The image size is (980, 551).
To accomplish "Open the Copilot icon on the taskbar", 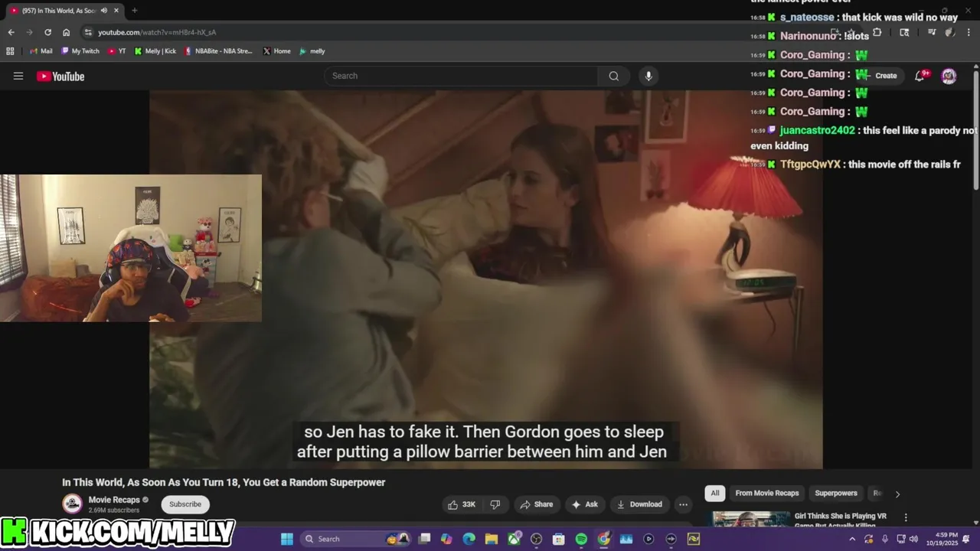I will pos(446,539).
